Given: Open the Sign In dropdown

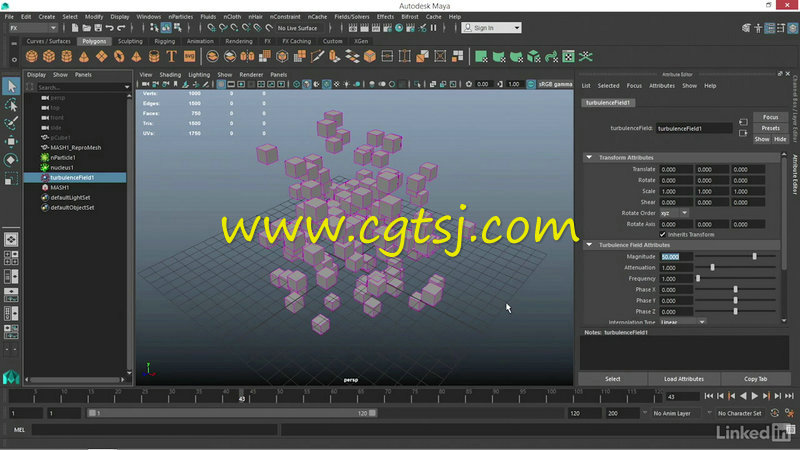Looking at the screenshot, I should (491, 28).
